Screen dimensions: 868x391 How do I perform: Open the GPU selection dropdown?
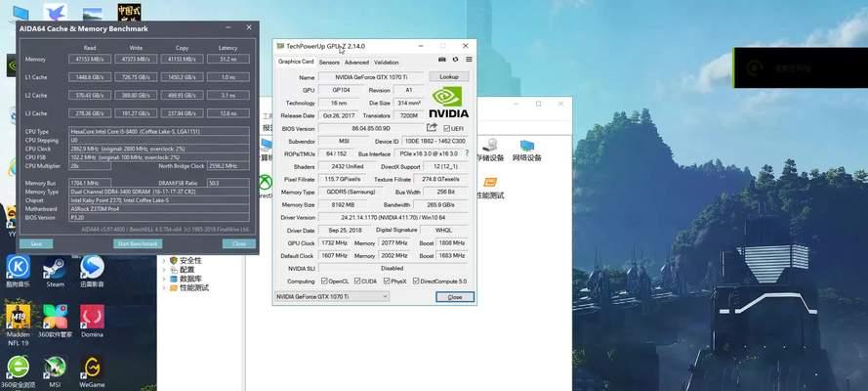332,297
